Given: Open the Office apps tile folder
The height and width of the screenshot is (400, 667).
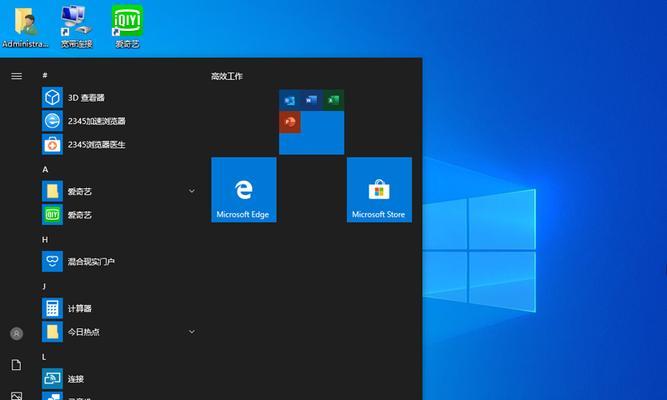Looking at the screenshot, I should pyautogui.click(x=311, y=122).
